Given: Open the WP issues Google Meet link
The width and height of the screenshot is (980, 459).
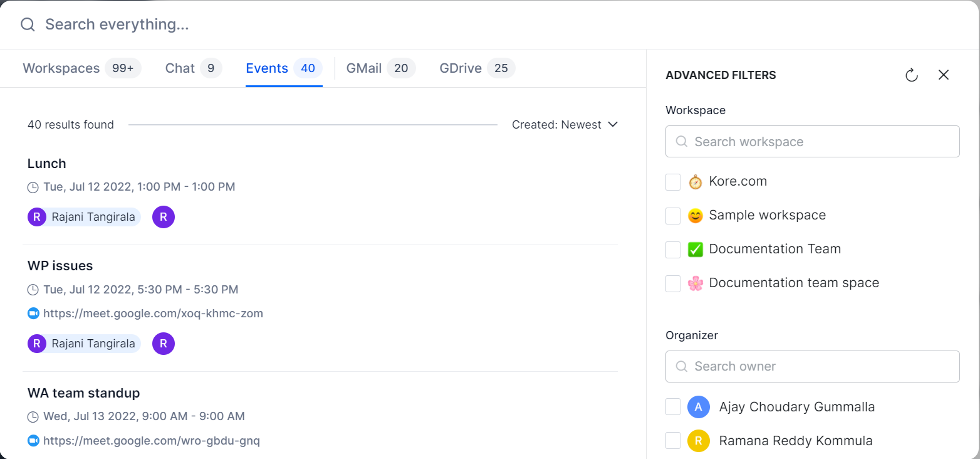Looking at the screenshot, I should [153, 314].
